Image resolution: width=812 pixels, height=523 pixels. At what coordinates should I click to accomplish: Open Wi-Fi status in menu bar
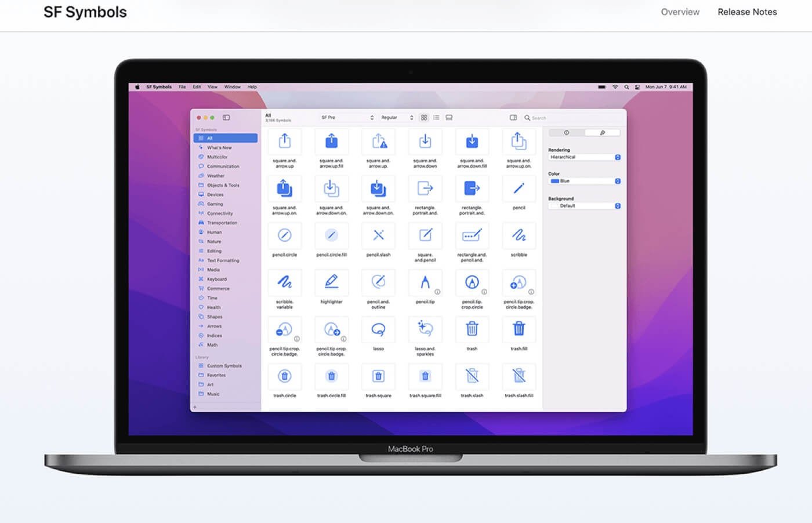(615, 87)
